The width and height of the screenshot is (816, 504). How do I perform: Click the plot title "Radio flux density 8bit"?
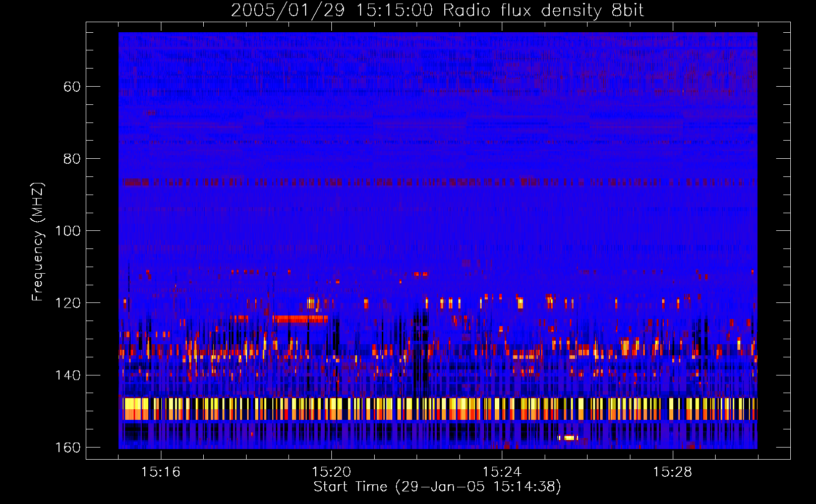(x=544, y=11)
